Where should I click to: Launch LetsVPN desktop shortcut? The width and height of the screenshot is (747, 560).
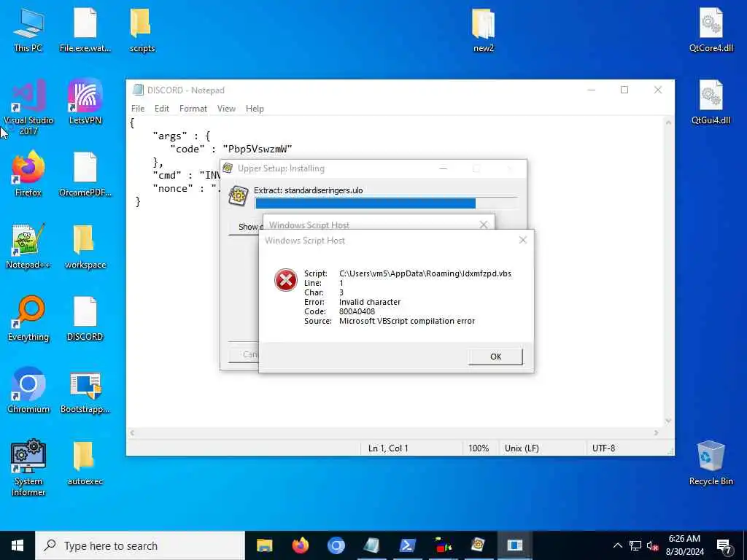click(85, 102)
